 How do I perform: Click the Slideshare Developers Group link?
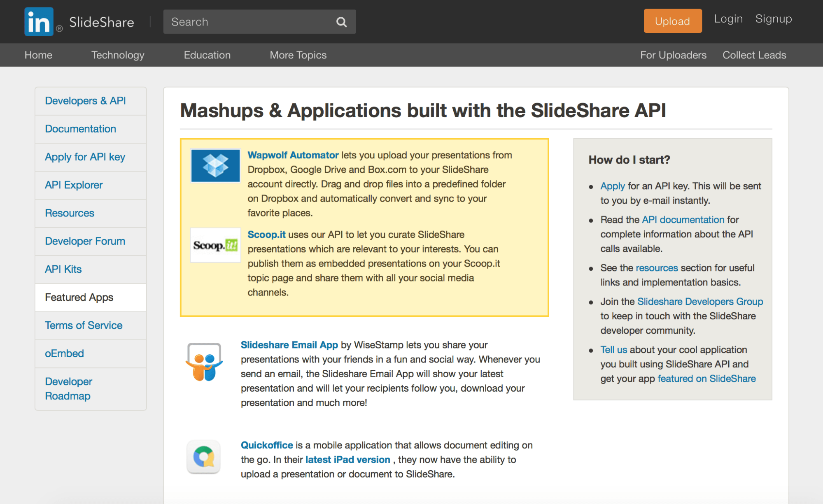(699, 301)
